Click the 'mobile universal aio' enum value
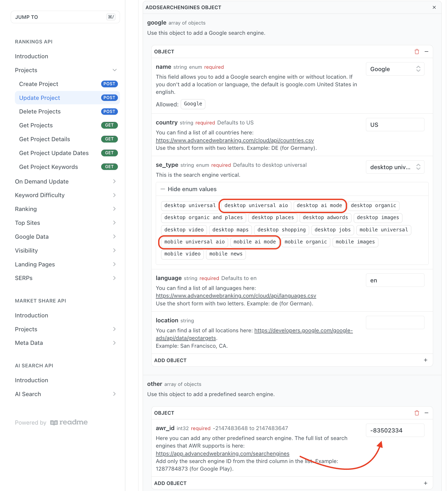 coord(194,242)
